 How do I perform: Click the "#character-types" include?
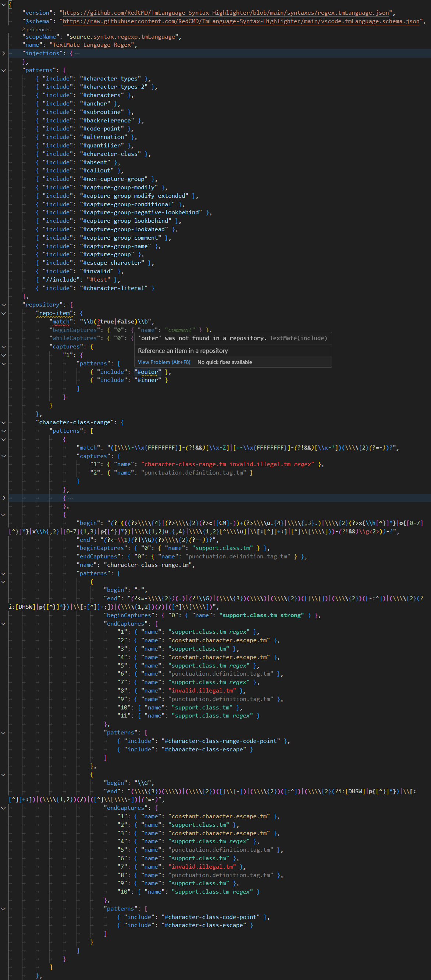[x=110, y=78]
